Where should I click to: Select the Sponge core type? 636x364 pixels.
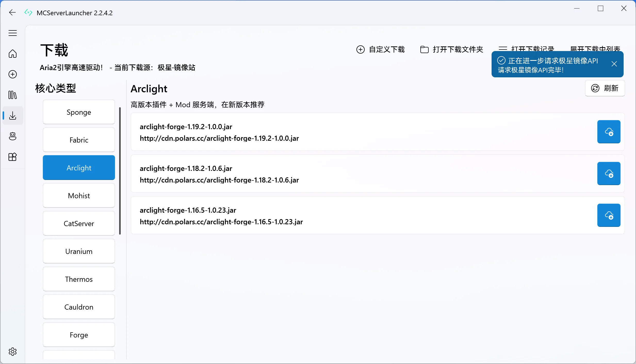coord(79,112)
